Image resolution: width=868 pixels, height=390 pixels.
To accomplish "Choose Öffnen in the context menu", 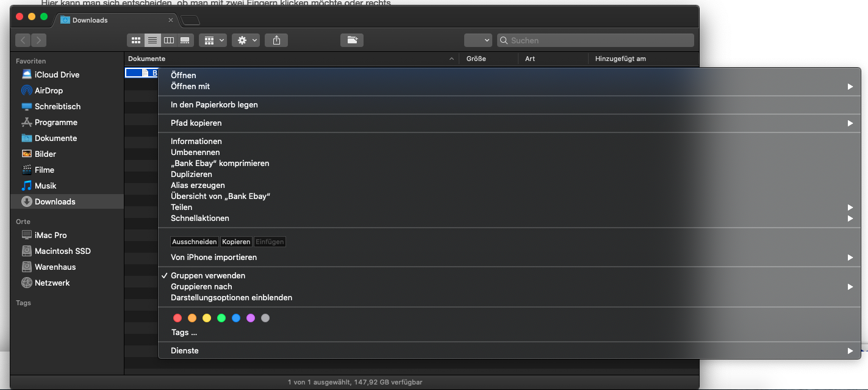I will 509,75.
